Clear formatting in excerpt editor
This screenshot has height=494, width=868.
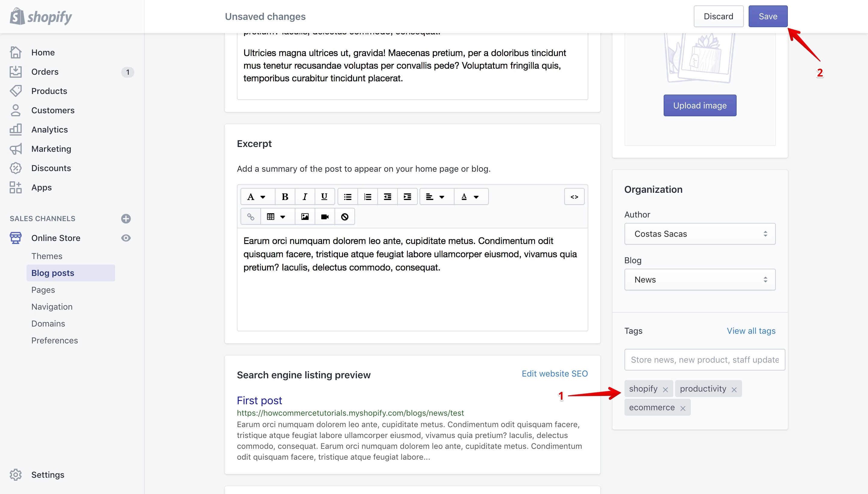pos(345,217)
